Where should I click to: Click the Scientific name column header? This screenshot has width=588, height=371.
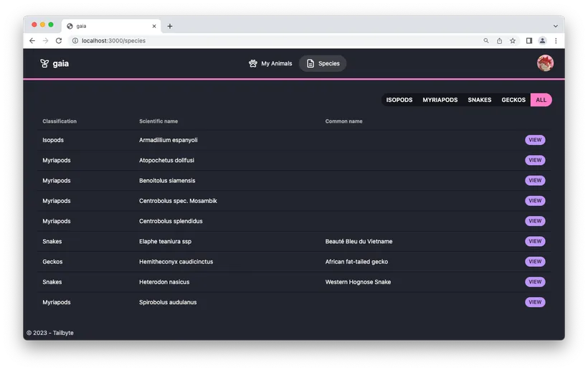[158, 121]
